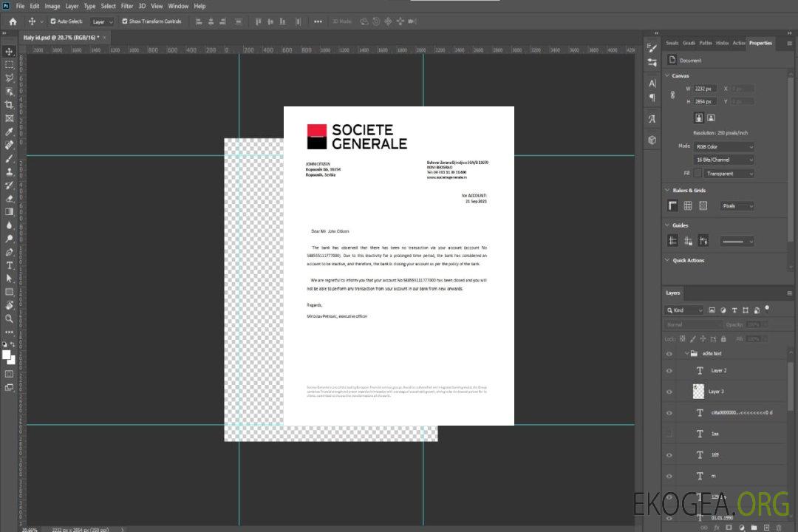Select the Move tool in the toolbox
The image size is (798, 532).
(x=9, y=52)
